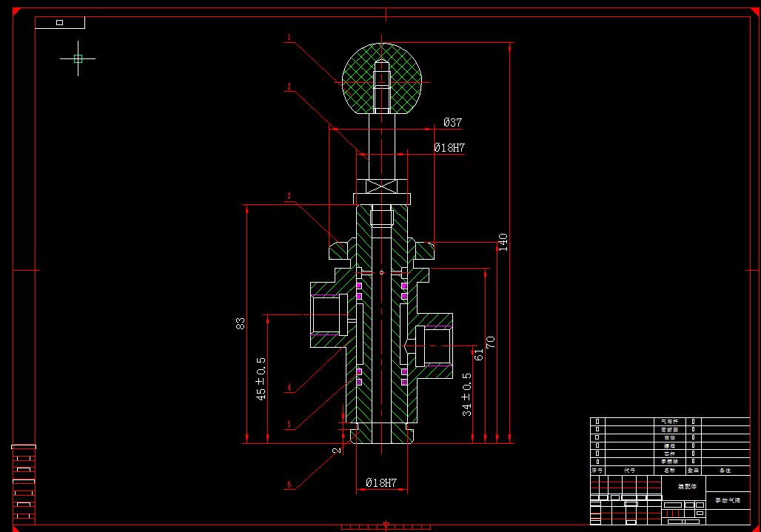Select balloon callout number 2
This screenshot has width=761, height=532.
click(x=289, y=87)
